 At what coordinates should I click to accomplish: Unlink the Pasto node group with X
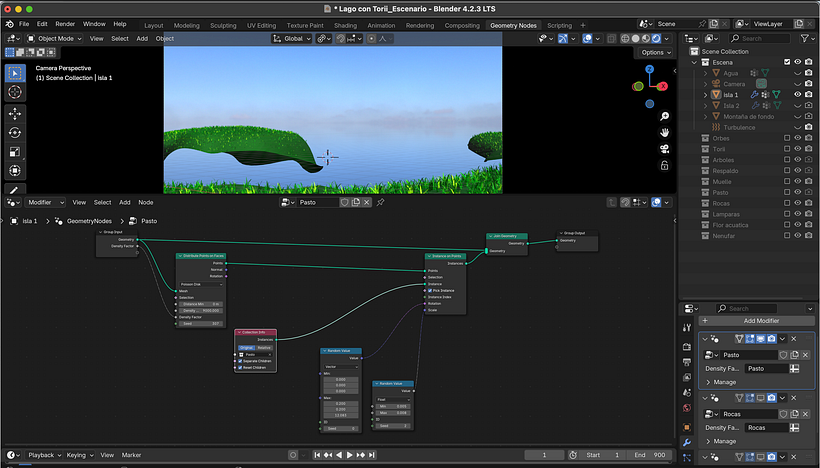367,202
